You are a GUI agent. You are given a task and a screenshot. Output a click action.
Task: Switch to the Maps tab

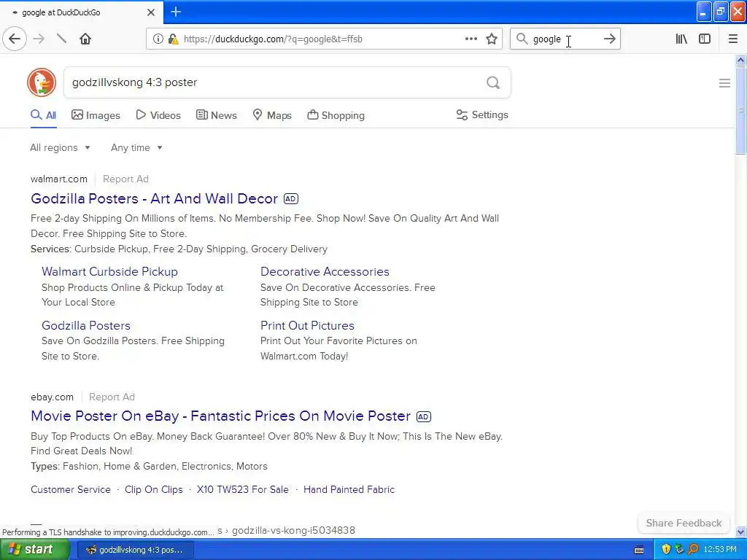[272, 115]
